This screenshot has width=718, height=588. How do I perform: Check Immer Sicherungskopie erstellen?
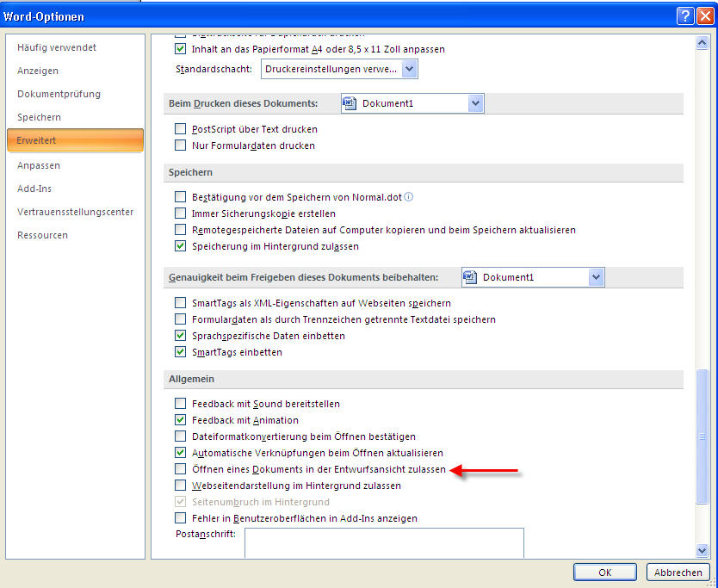pos(181,214)
